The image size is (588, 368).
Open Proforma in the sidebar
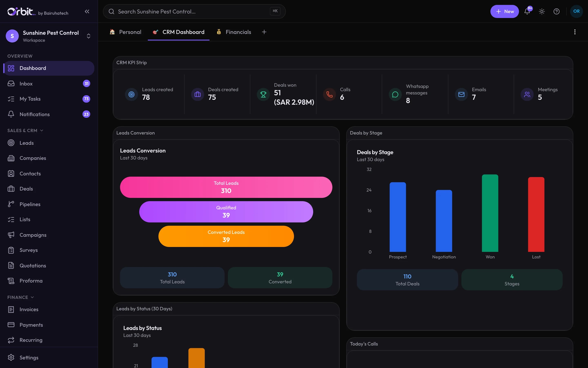click(49, 281)
